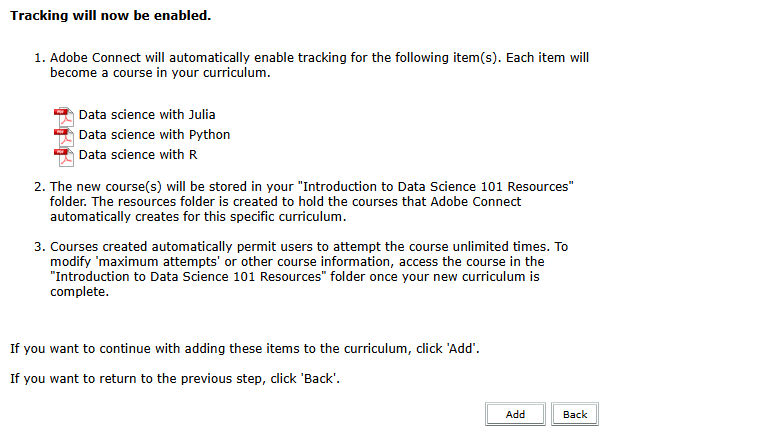Click the 'Tracking will now be enabled.' heading

(110, 17)
